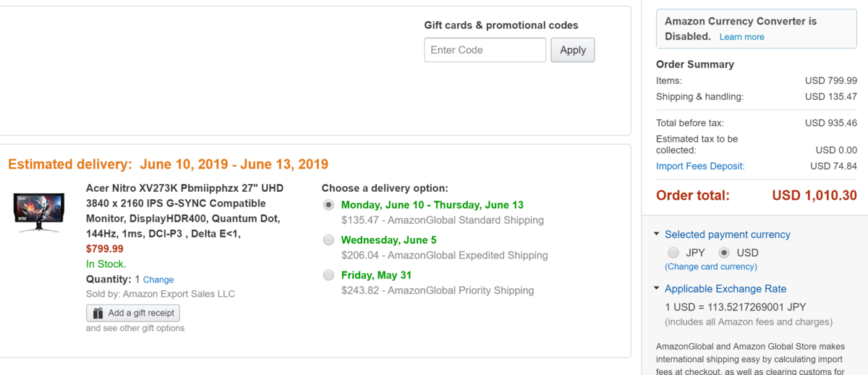This screenshot has width=868, height=375.
Task: Click the Apply promotional code button
Action: (x=573, y=50)
